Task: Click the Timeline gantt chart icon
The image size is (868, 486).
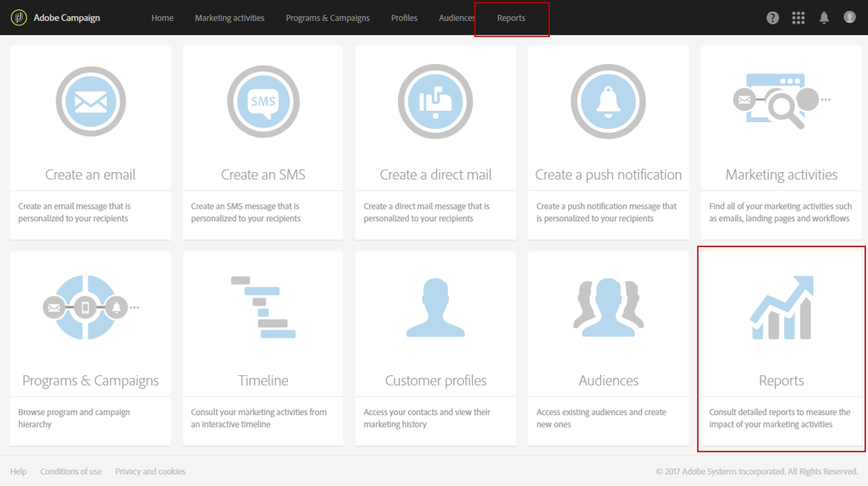Action: (263, 307)
